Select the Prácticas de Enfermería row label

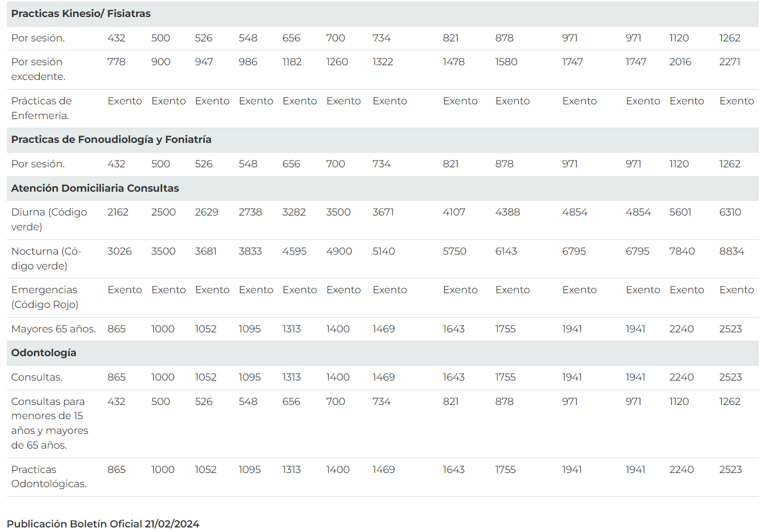pos(41,108)
